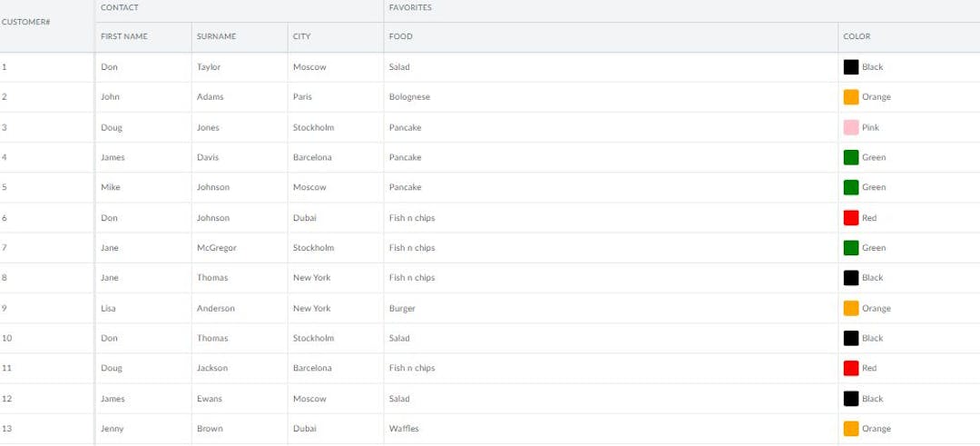Viewport: 980px width, 446px height.
Task: Select the Favorites column group header
Action: [x=410, y=7]
